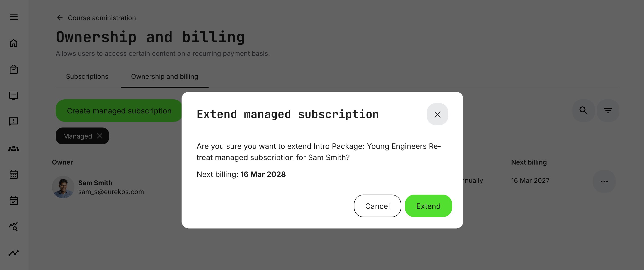Select the Home icon in the sidebar
The image size is (644, 270).
(x=14, y=43)
